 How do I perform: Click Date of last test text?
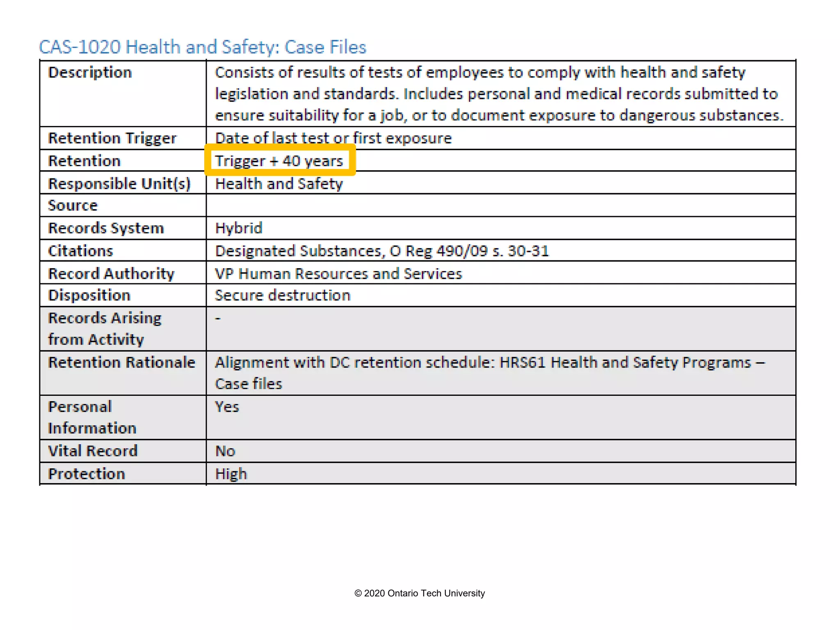[333, 138]
